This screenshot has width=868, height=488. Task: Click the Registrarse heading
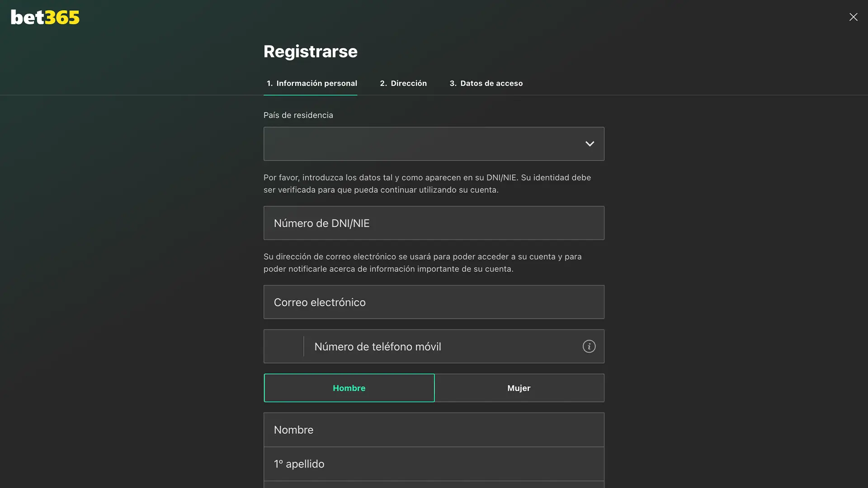click(x=311, y=51)
